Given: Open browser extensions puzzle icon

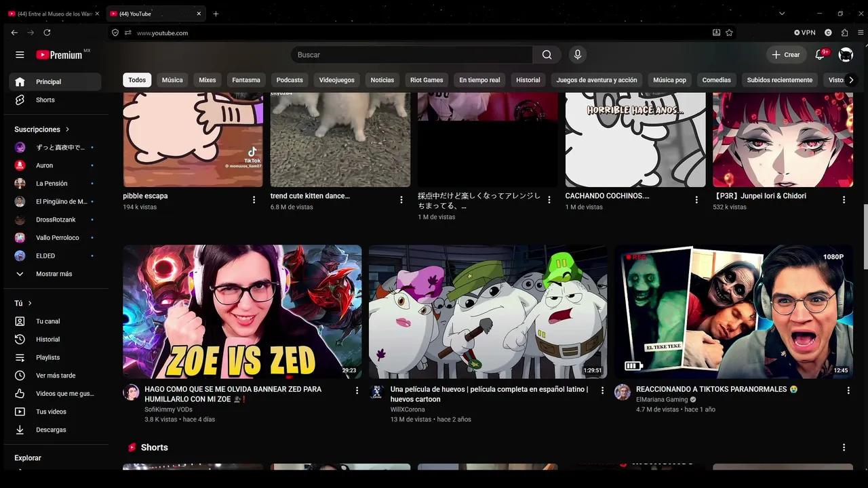Looking at the screenshot, I should [844, 33].
